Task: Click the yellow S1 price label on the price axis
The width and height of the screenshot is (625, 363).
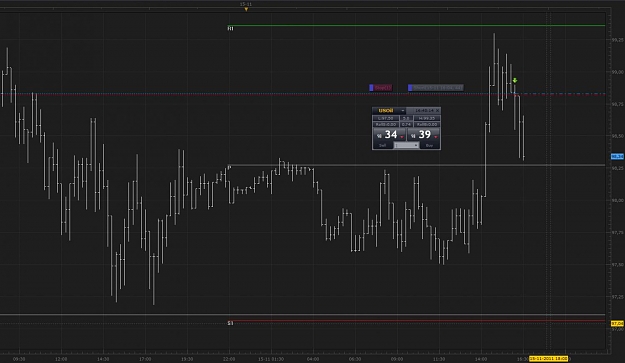Action: click(617, 324)
